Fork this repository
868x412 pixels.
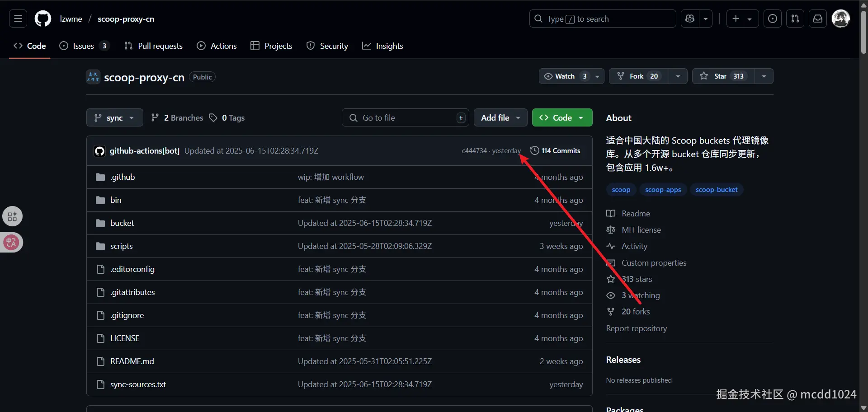point(639,76)
